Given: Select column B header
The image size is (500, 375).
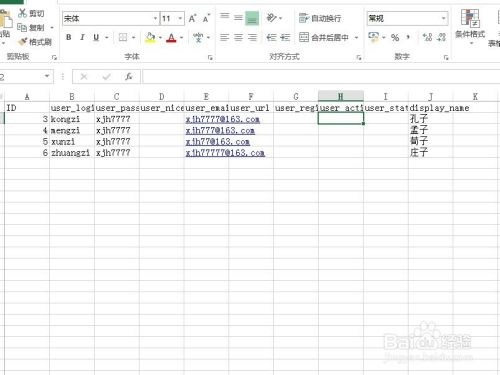Looking at the screenshot, I should click(x=72, y=97).
